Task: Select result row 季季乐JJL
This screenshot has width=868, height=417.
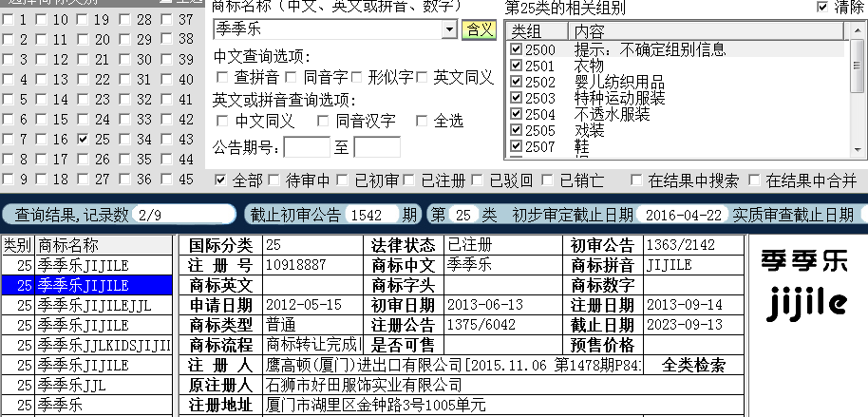Action: point(87,385)
